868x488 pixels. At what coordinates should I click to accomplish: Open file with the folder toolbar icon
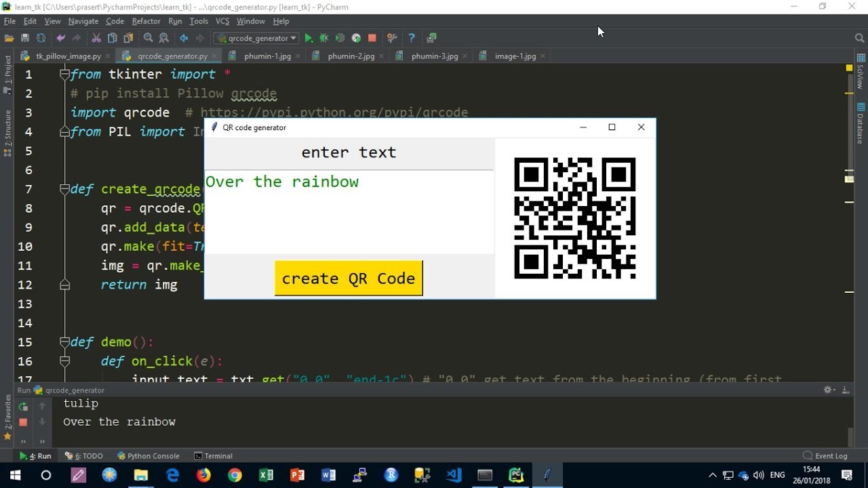click(x=9, y=38)
